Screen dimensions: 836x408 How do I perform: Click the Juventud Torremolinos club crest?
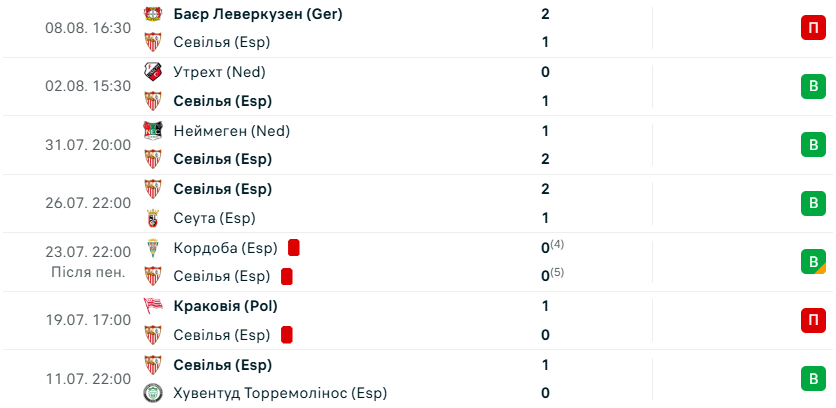pos(153,393)
